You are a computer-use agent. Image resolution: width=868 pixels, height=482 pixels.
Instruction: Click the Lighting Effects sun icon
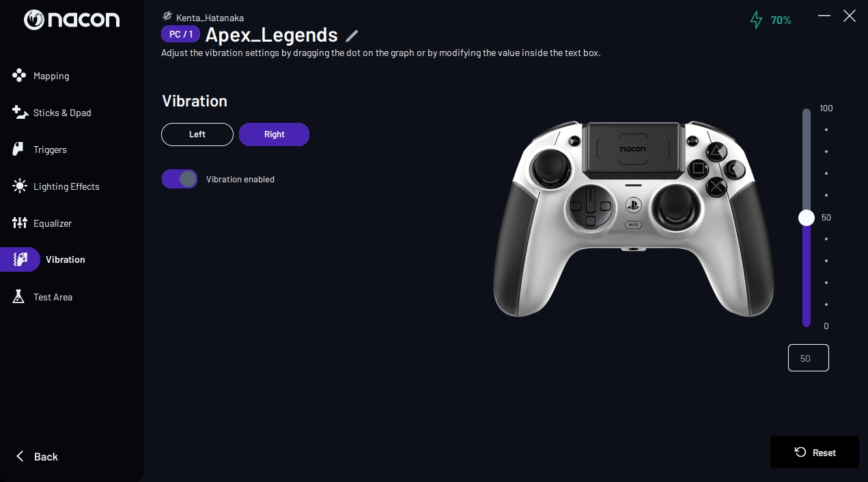tap(20, 186)
